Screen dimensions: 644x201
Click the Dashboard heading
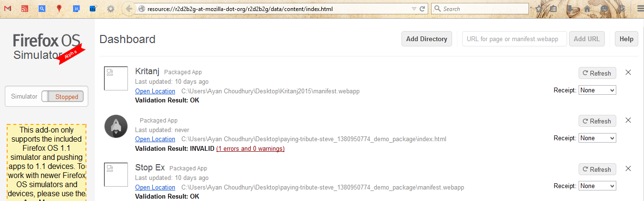pyautogui.click(x=127, y=39)
